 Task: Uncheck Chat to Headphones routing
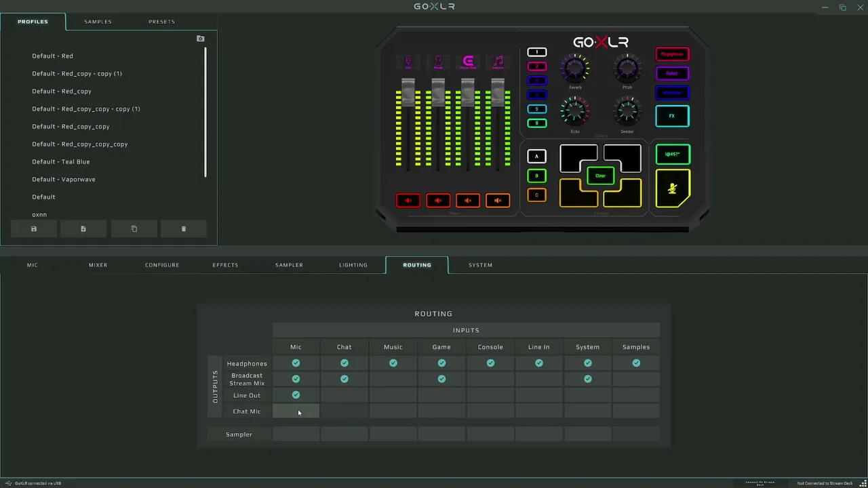(344, 363)
